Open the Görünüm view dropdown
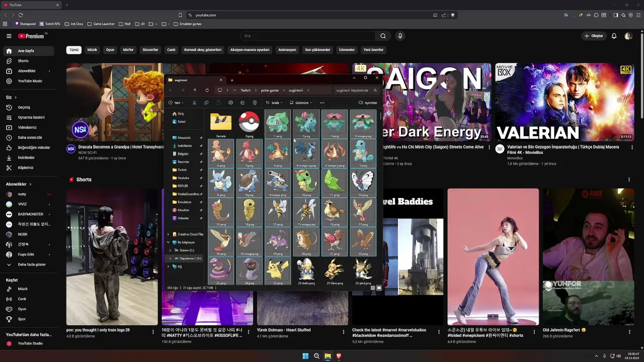Screen dimensions: 644x362 click(x=301, y=103)
